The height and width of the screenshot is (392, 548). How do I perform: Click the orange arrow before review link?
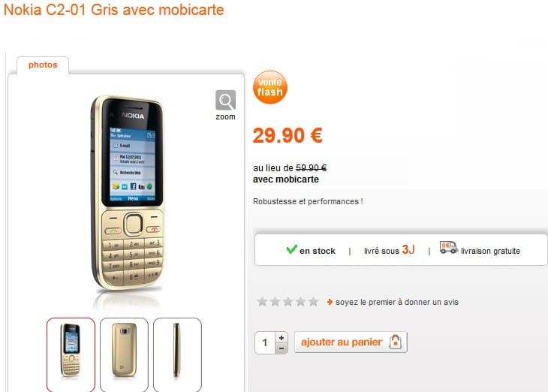click(x=330, y=302)
